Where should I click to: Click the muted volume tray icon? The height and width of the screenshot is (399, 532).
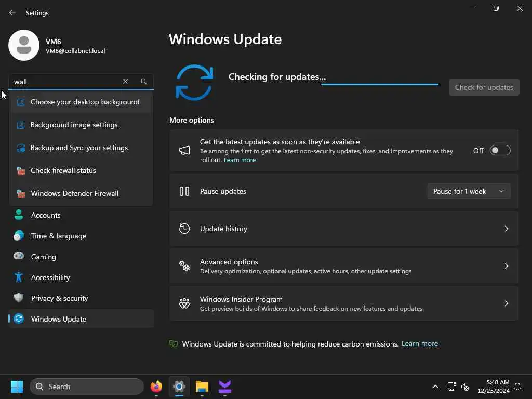pyautogui.click(x=465, y=387)
